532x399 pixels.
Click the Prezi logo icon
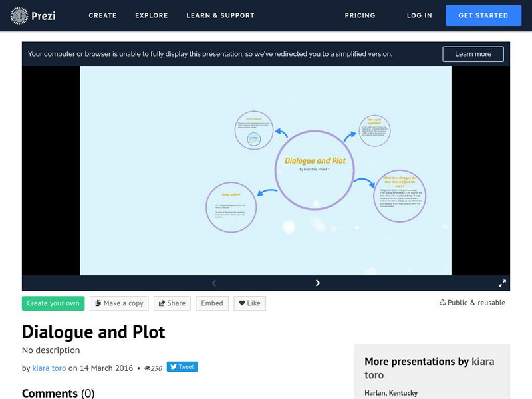[20, 15]
